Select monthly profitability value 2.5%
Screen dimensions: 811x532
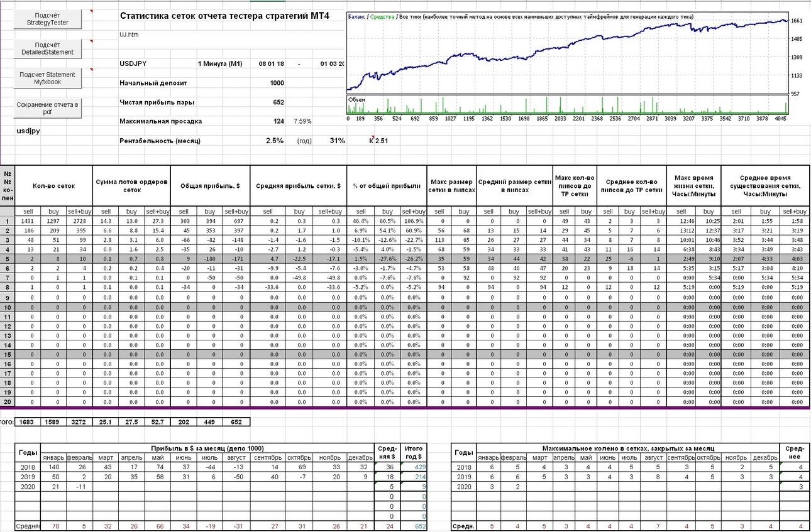275,141
